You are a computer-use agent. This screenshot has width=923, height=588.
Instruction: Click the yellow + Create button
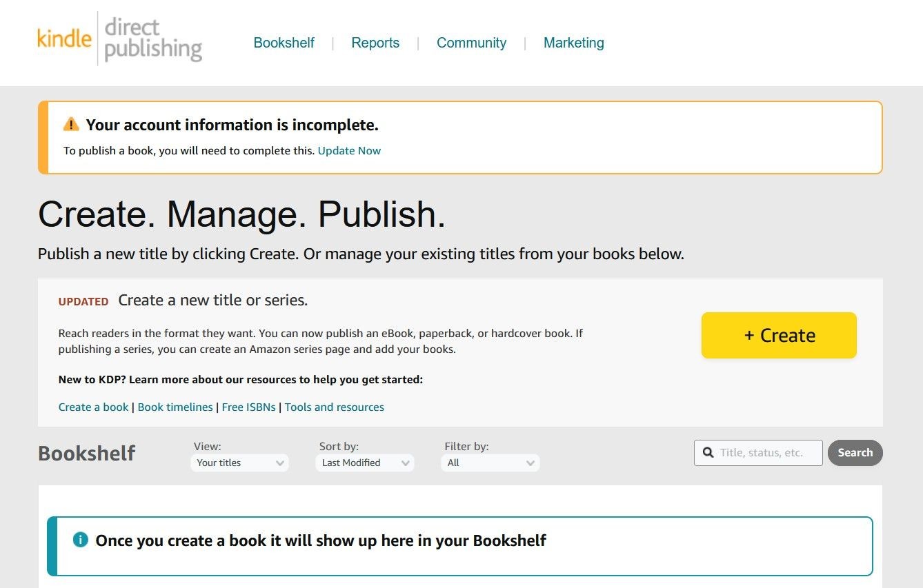(779, 335)
